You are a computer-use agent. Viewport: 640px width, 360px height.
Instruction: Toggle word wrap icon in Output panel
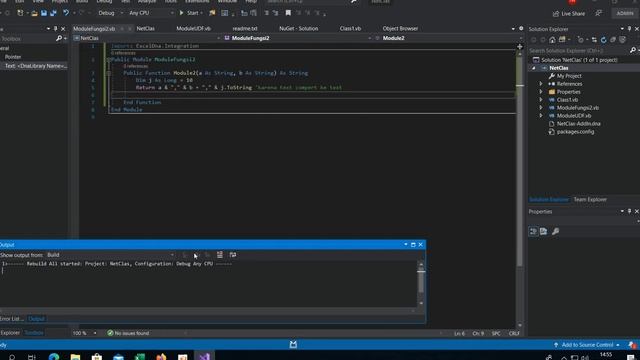coord(233,255)
